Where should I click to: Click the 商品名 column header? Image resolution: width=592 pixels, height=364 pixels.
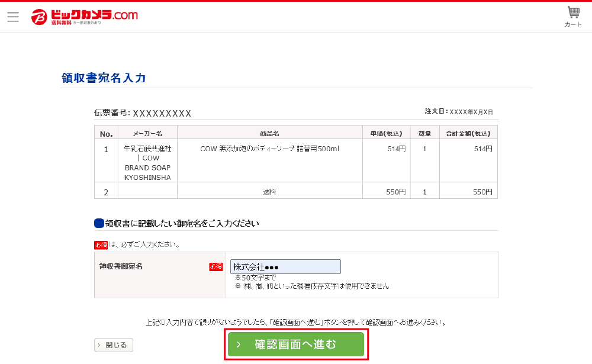[x=269, y=133]
